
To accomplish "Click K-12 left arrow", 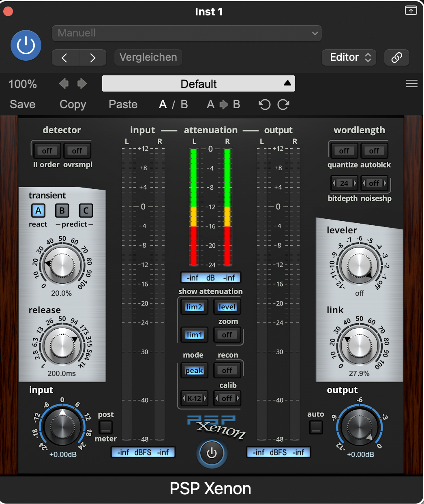I will tap(184, 398).
